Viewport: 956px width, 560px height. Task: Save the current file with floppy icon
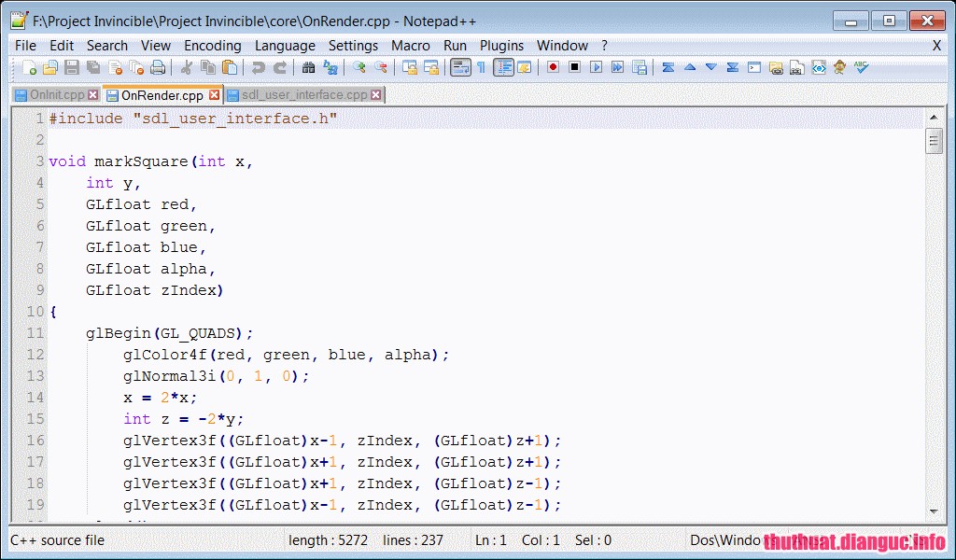(x=71, y=67)
